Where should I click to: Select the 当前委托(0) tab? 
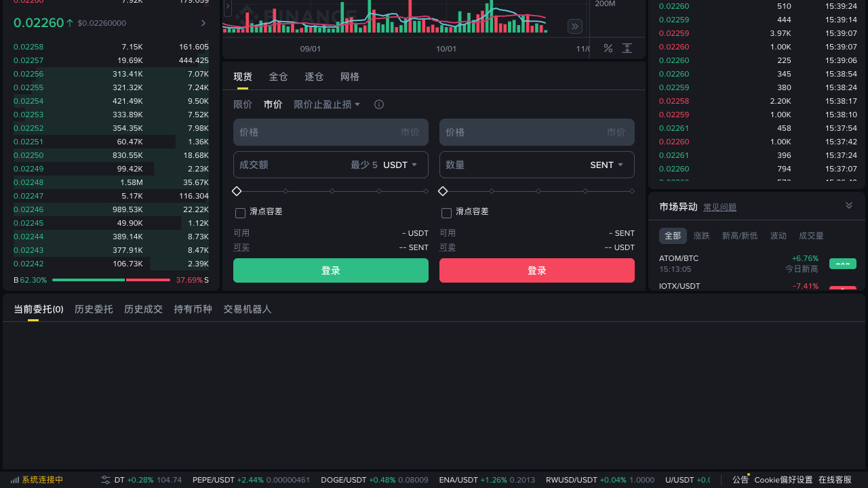[39, 309]
